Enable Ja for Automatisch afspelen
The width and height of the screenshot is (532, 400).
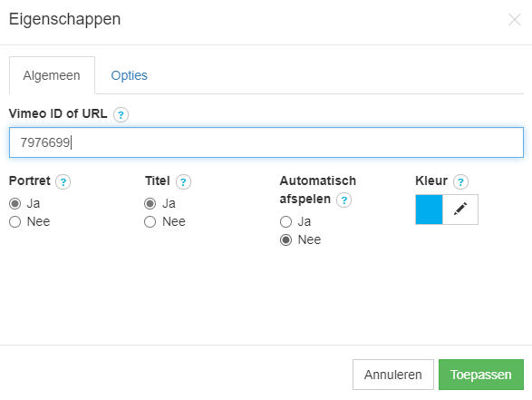point(285,221)
